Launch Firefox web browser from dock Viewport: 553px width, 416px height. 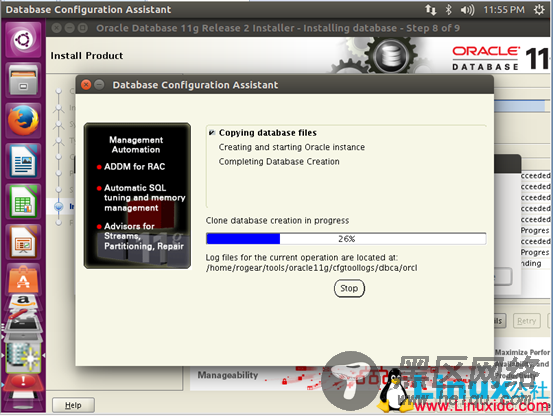coord(23,120)
